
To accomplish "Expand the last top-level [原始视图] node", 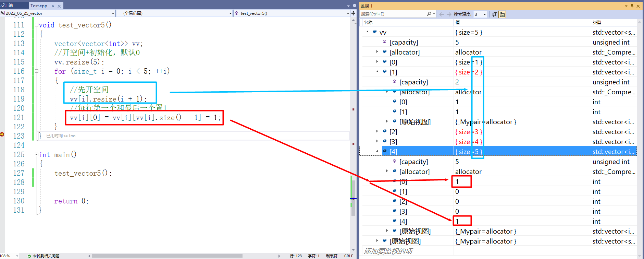I will pyautogui.click(x=377, y=241).
